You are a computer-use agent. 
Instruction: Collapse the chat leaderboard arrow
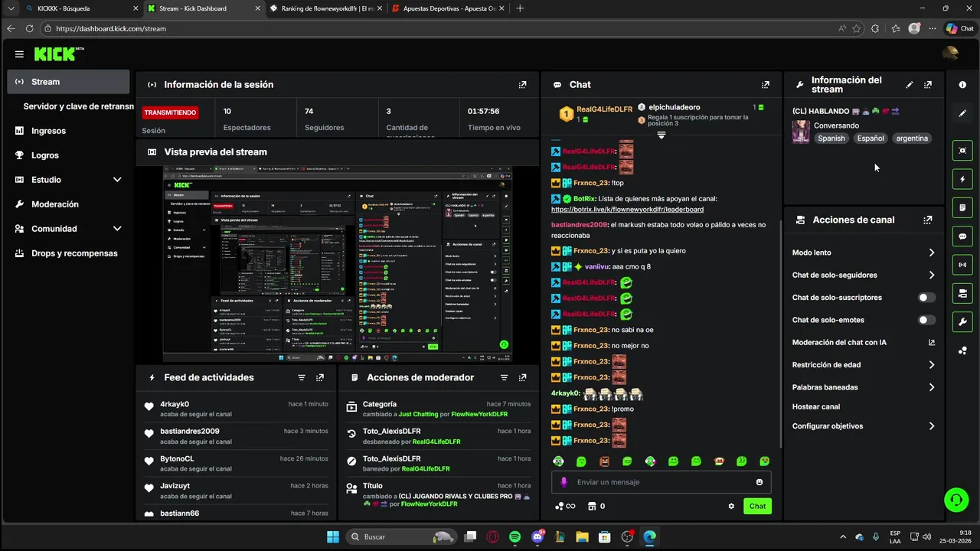coord(661,135)
